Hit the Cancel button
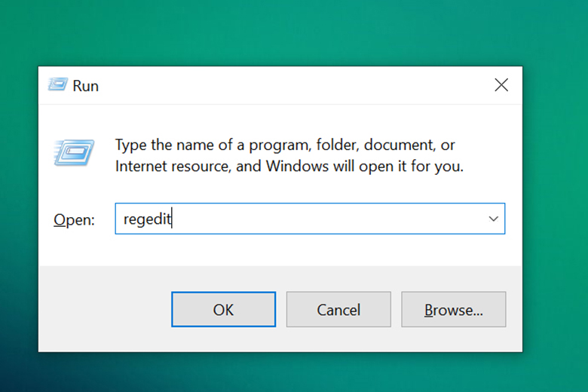Image resolution: width=588 pixels, height=392 pixels. coord(338,309)
